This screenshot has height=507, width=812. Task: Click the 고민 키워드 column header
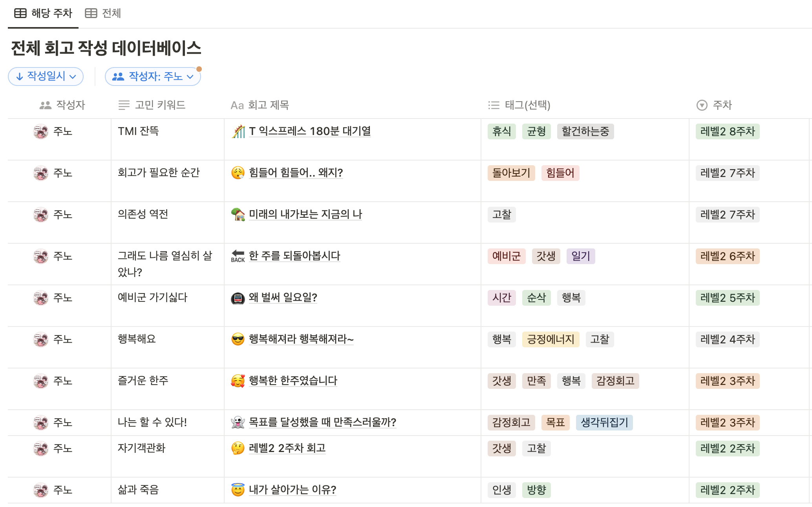pyautogui.click(x=152, y=105)
